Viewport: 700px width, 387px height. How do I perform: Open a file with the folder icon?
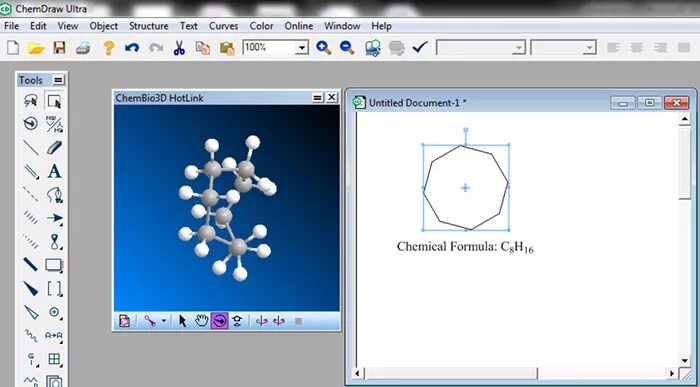pos(36,47)
